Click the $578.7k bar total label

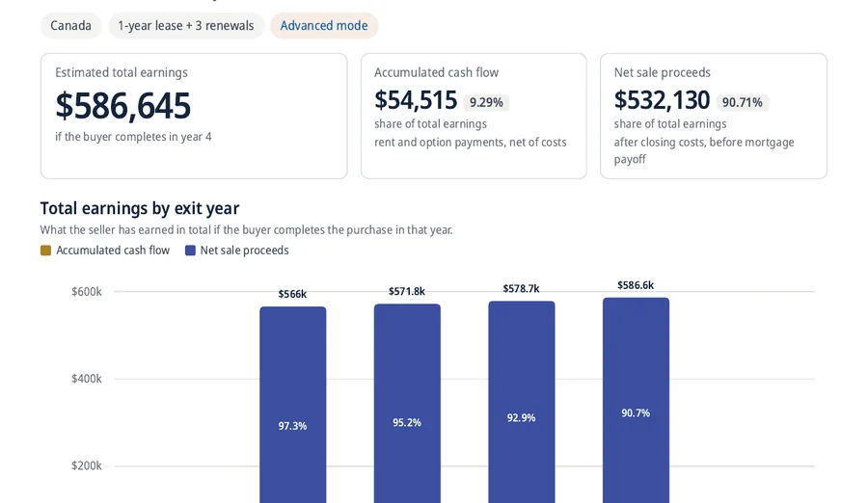pyautogui.click(x=521, y=289)
